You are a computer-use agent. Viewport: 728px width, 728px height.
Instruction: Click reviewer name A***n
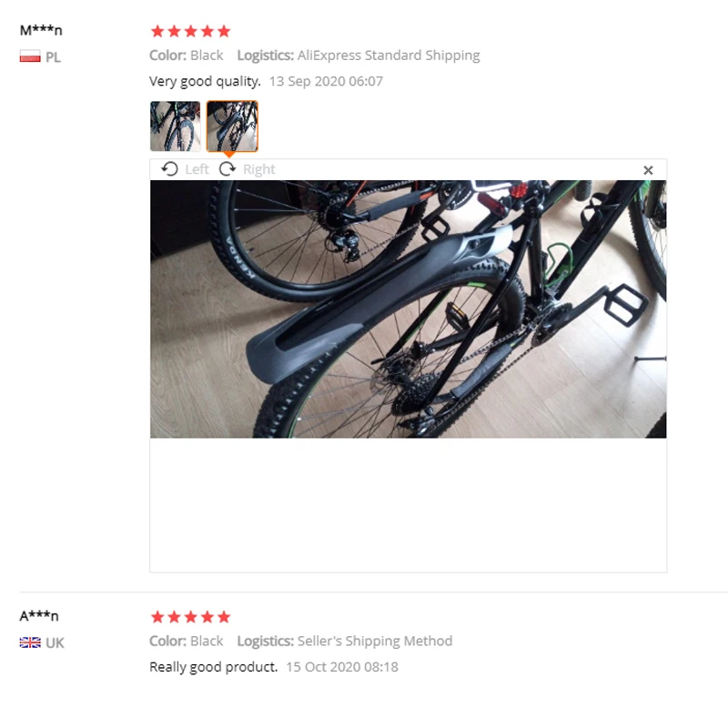(39, 616)
